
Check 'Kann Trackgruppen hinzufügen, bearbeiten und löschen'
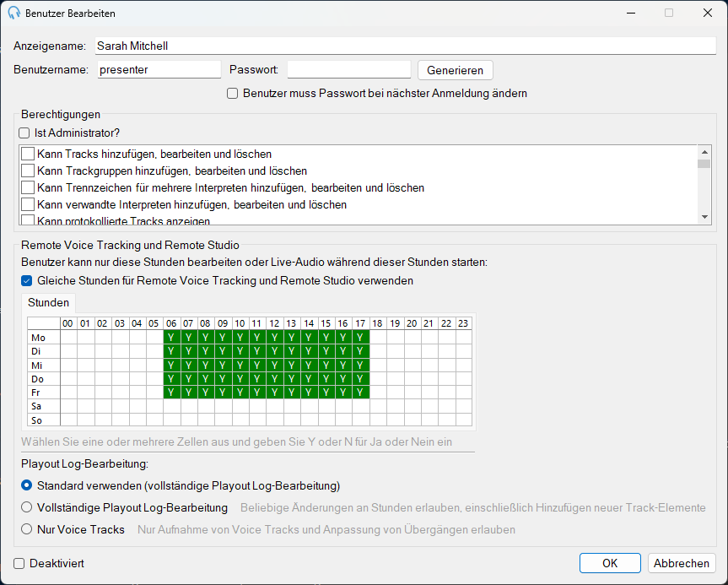pos(28,171)
